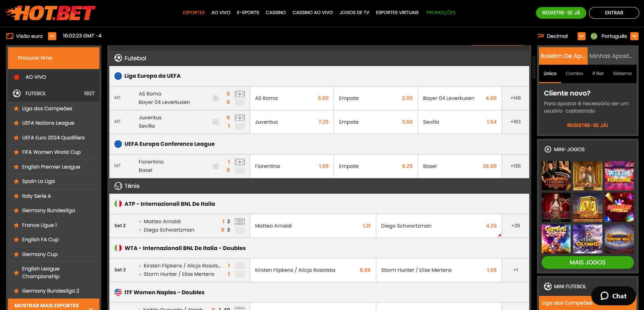Open the CASSINO menu item
Image resolution: width=644 pixels, height=310 pixels.
pyautogui.click(x=276, y=12)
